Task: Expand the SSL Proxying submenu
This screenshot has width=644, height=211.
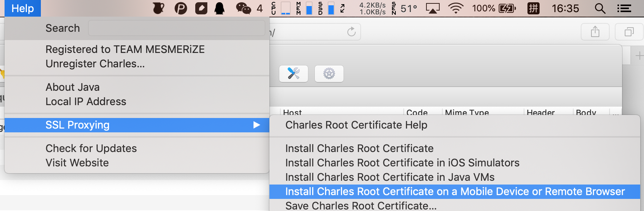Action: coord(137,125)
